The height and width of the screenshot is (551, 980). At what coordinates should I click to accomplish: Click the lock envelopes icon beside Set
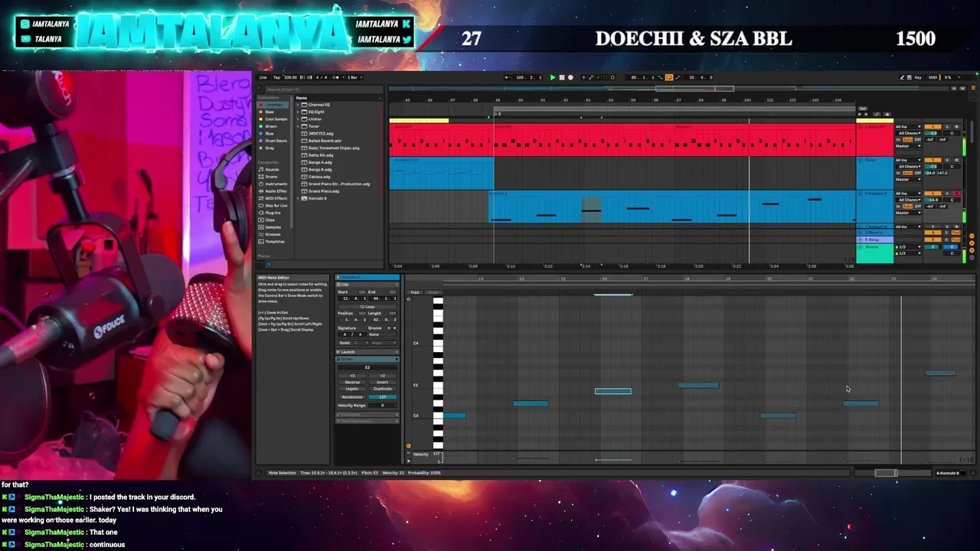pyautogui.click(x=887, y=114)
